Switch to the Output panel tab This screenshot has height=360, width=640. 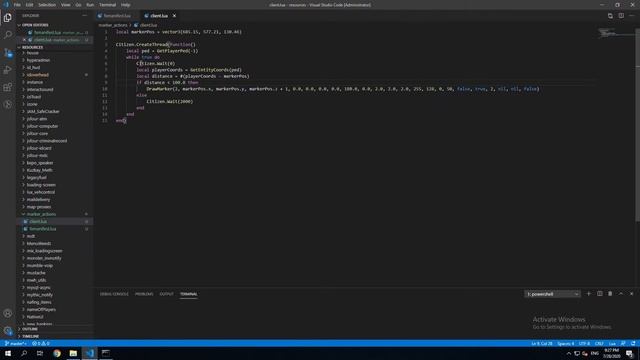tap(167, 294)
